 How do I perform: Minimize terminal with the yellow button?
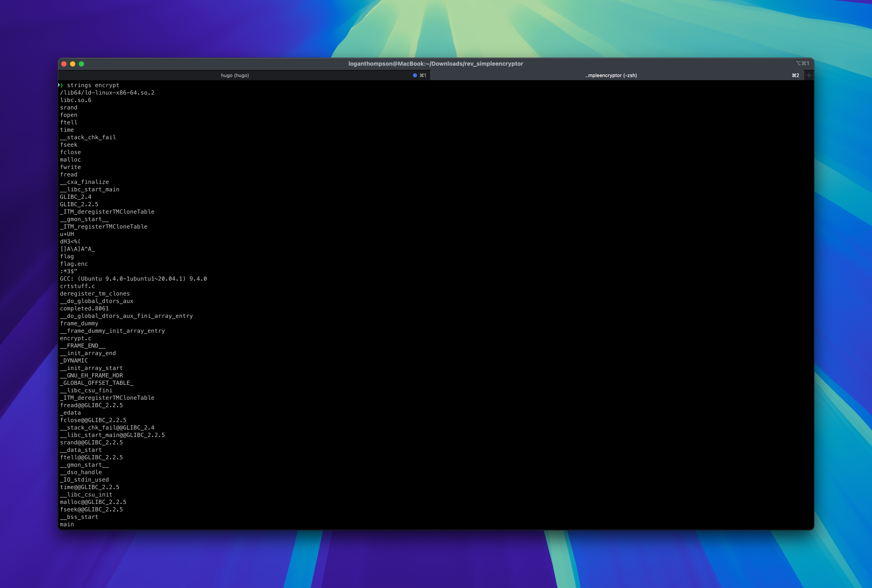click(x=73, y=64)
